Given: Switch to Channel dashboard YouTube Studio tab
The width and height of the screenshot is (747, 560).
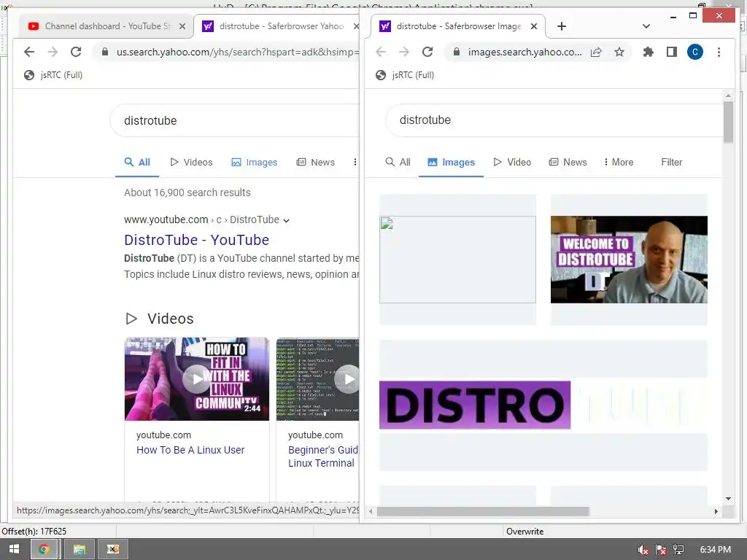Looking at the screenshot, I should [x=106, y=26].
